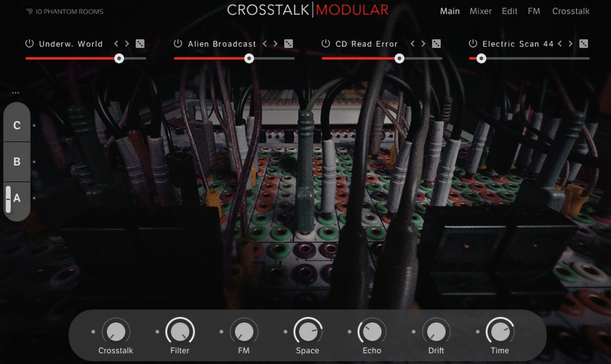Toggle the CD Read Error power button

point(325,43)
